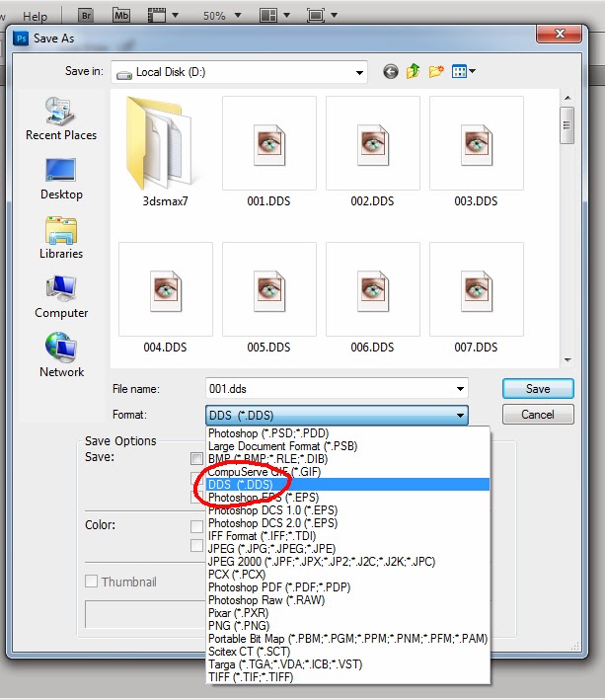
Task: Launch Adobe Bridge with the Br icon
Action: click(x=86, y=16)
